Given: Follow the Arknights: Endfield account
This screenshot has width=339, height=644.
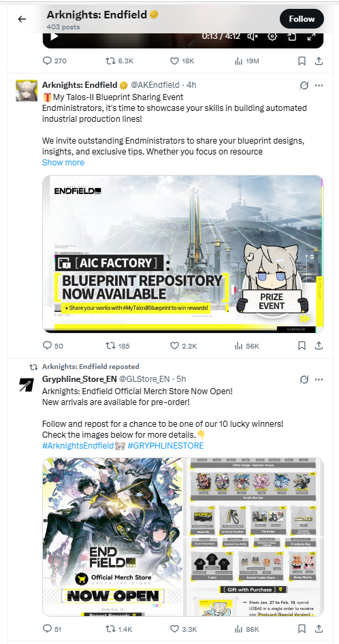Looking at the screenshot, I should [302, 19].
